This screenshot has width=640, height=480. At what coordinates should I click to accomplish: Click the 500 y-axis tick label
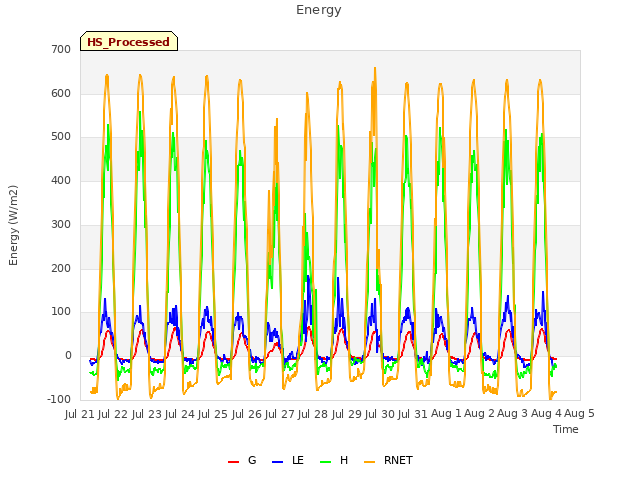pos(61,137)
